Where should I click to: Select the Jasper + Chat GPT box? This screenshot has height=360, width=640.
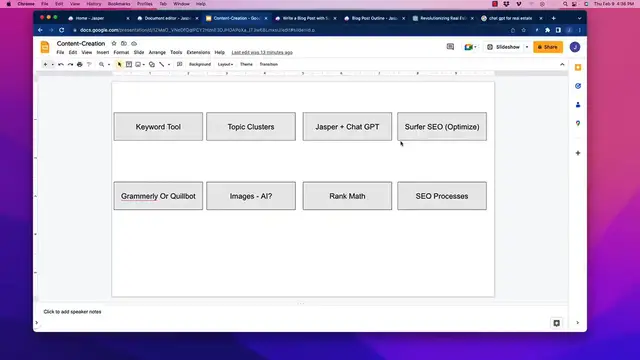pos(347,127)
